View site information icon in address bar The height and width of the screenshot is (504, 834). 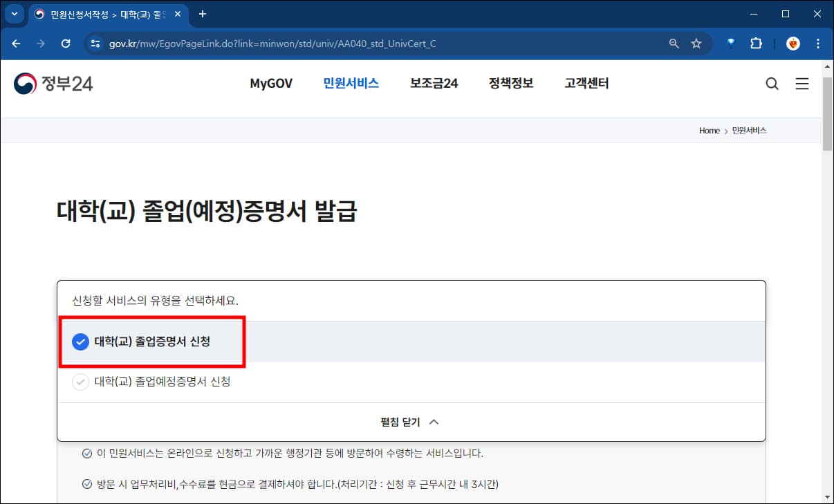94,43
